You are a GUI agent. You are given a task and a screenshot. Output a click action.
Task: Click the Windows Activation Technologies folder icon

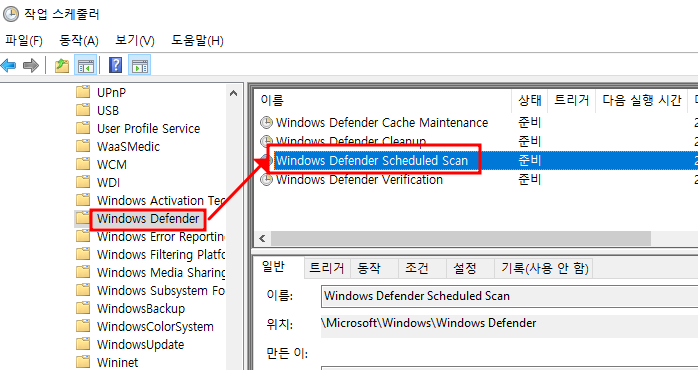coord(83,200)
